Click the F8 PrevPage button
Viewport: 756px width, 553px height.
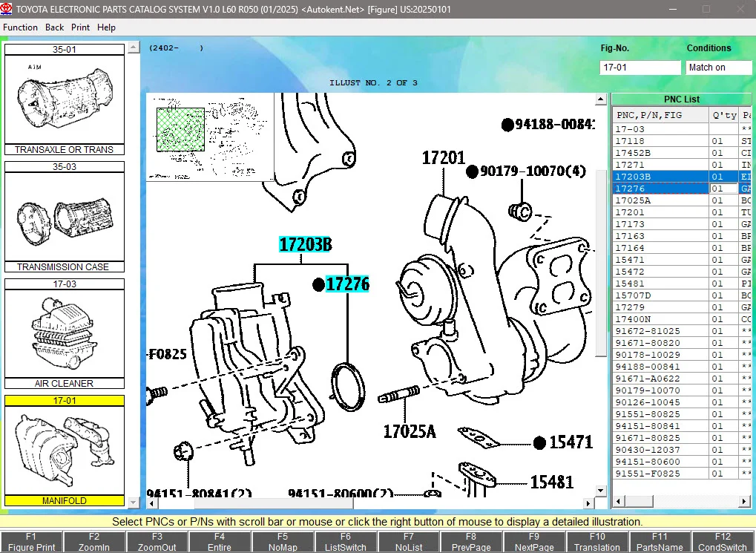(x=471, y=542)
